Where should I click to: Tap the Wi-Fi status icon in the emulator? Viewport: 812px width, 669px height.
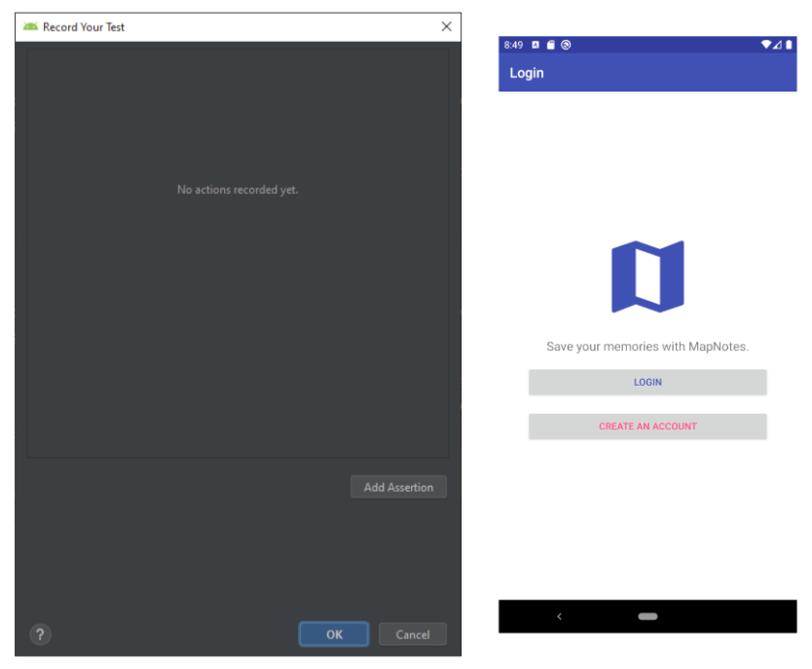coord(766,45)
